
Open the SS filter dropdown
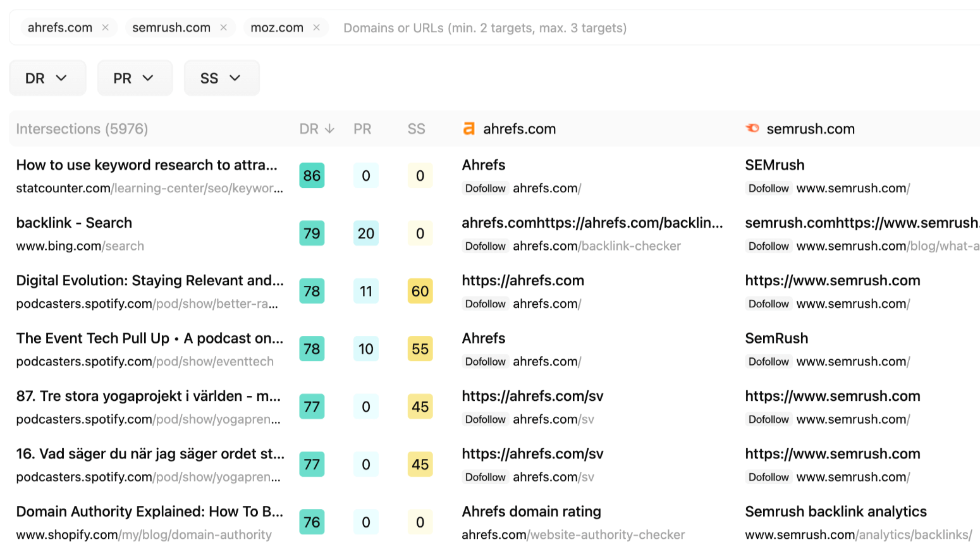[221, 77]
